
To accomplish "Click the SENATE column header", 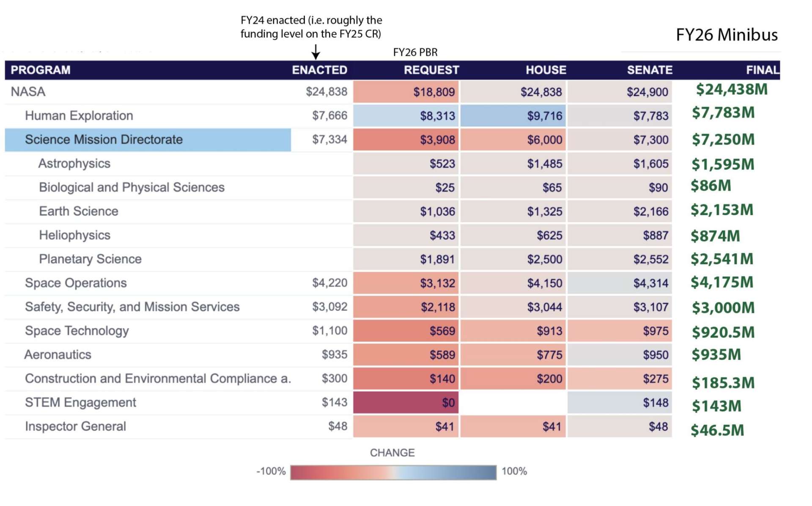I will click(x=649, y=70).
